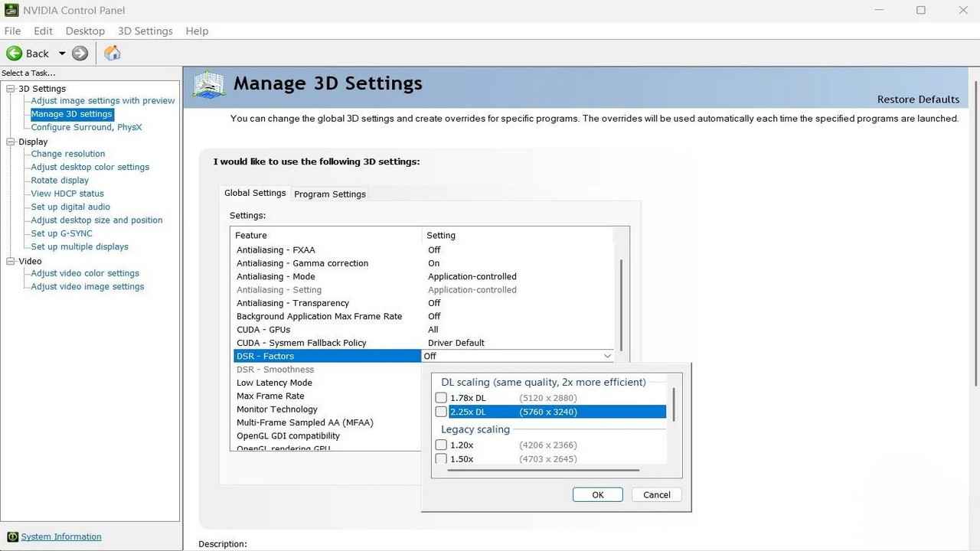Click the NVIDIA logo in title bar
Image resolution: width=980 pixels, height=551 pixels.
click(x=11, y=10)
